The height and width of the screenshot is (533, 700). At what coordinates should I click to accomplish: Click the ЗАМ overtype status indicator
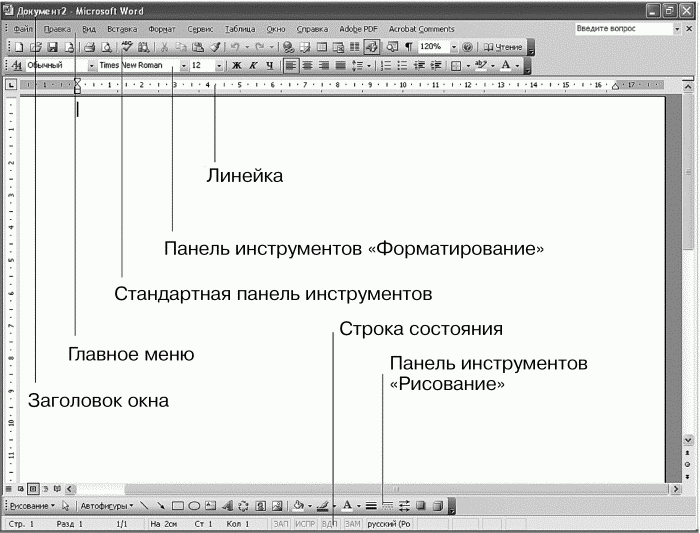tap(353, 524)
